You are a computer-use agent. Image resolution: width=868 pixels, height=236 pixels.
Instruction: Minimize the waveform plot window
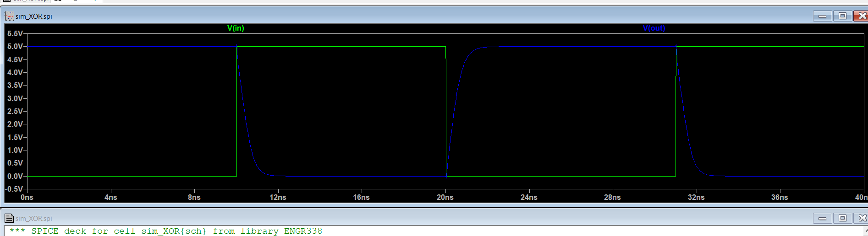coord(822,16)
